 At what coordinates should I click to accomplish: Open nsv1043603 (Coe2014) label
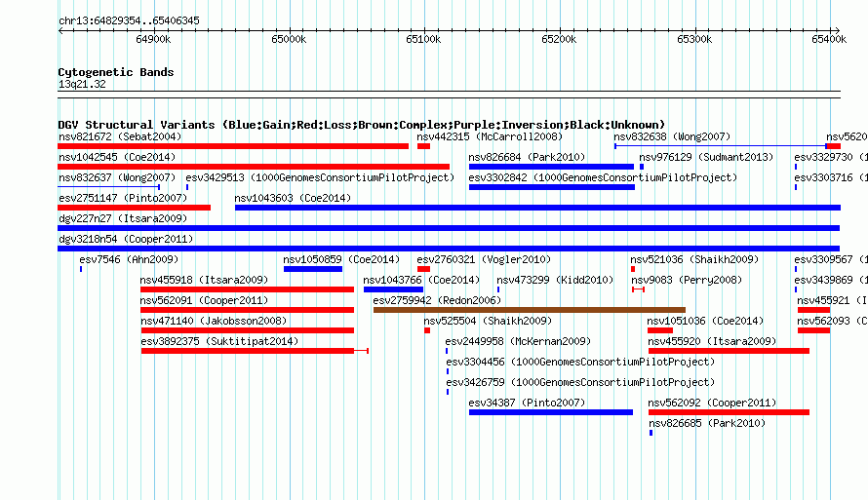[x=293, y=198]
